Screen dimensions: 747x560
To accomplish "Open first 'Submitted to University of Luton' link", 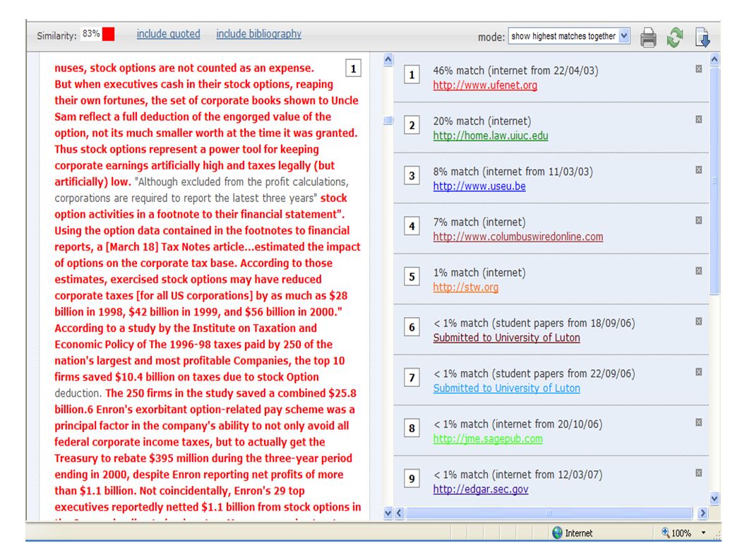I will [x=506, y=338].
